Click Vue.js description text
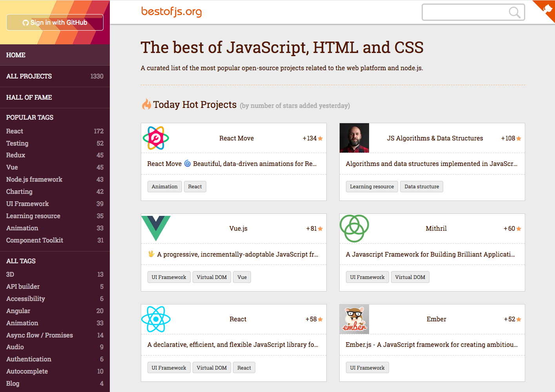Image resolution: width=555 pixels, height=392 pixels. point(233,254)
